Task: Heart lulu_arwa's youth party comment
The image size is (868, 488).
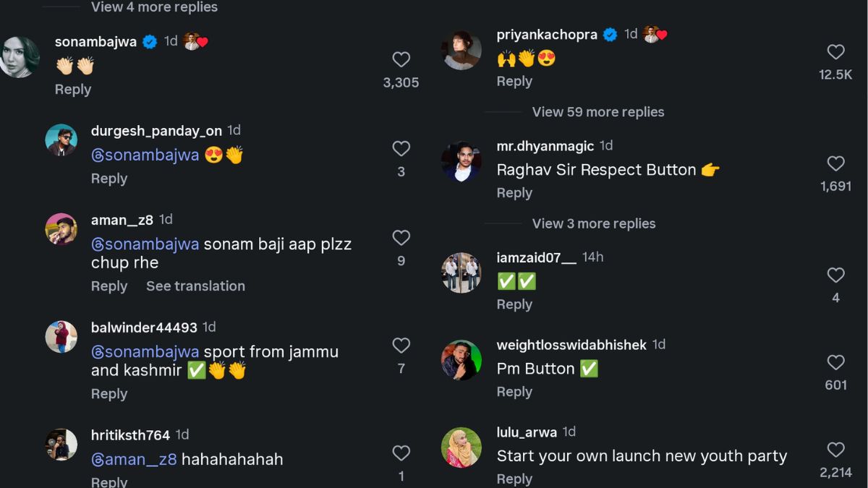Action: point(835,450)
